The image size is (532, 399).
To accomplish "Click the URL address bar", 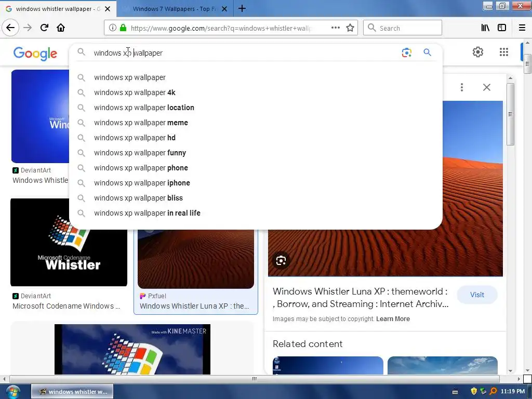I will 220,28.
